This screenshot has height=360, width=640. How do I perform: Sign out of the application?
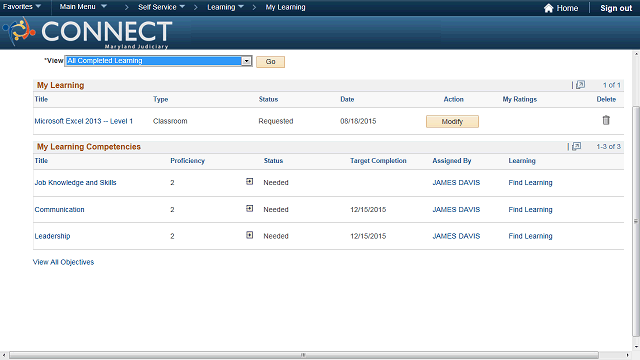click(x=616, y=8)
